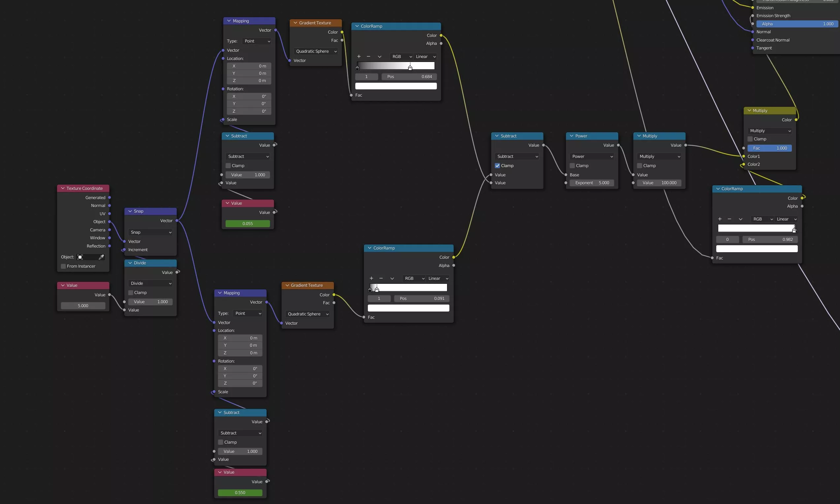
Task: Open Linear interpolation dropdown in top ColorRamp
Action: (426, 57)
